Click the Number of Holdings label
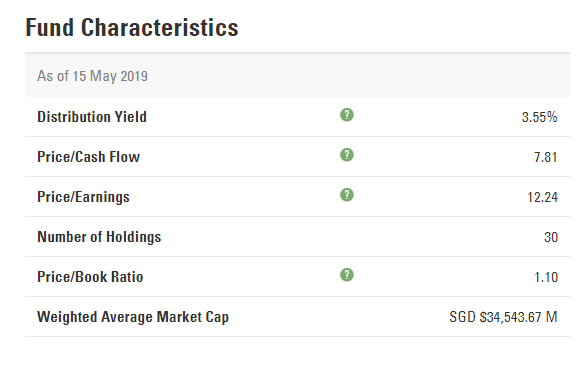The height and width of the screenshot is (365, 581). (99, 237)
